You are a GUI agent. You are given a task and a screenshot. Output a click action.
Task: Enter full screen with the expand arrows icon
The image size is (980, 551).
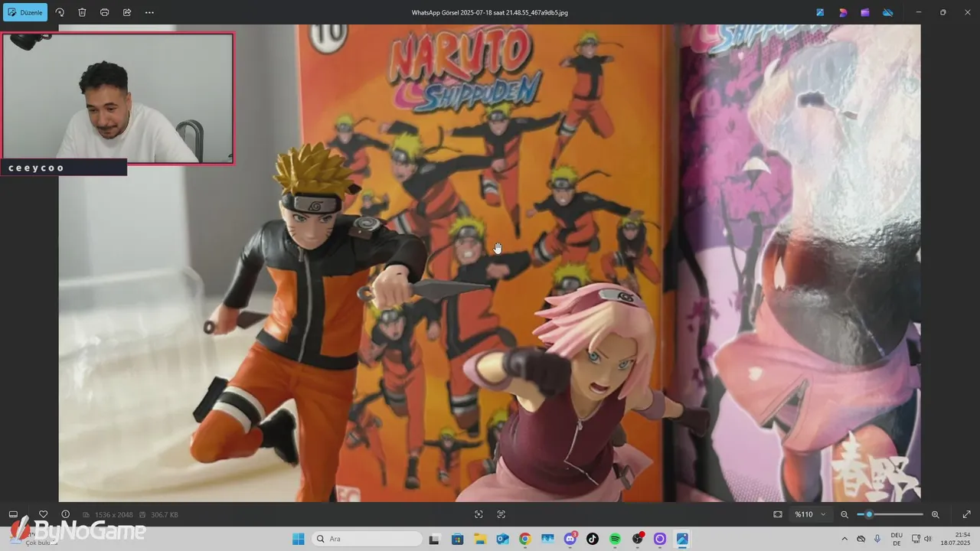tap(966, 514)
